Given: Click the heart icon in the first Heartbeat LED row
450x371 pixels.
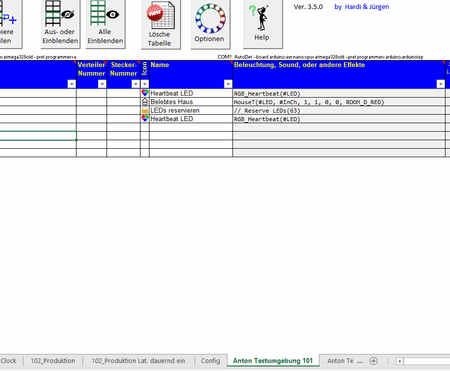Looking at the screenshot, I should click(145, 93).
